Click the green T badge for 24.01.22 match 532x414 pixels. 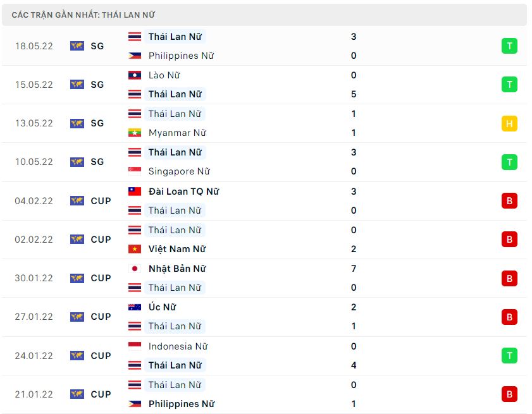(x=509, y=356)
